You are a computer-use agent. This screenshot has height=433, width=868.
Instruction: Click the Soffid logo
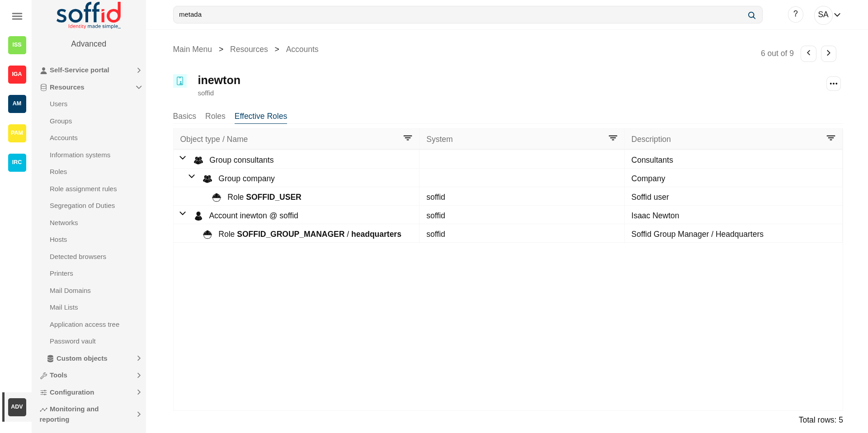click(89, 15)
